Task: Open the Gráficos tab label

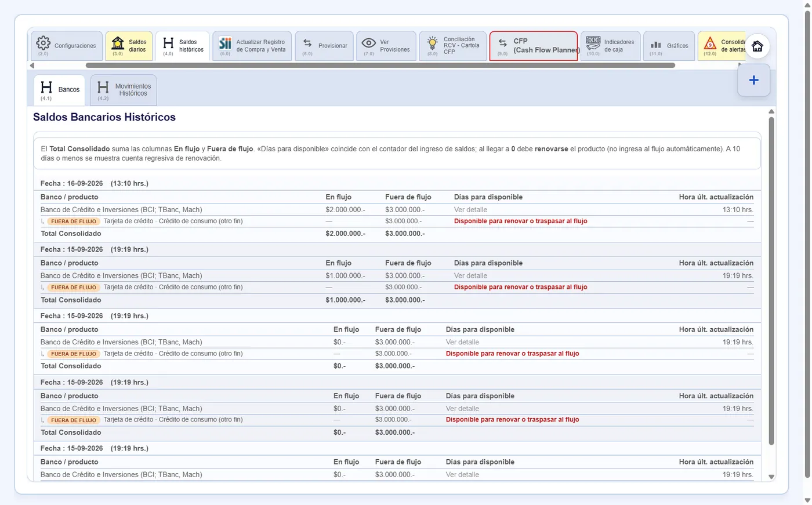Action: [x=677, y=46]
